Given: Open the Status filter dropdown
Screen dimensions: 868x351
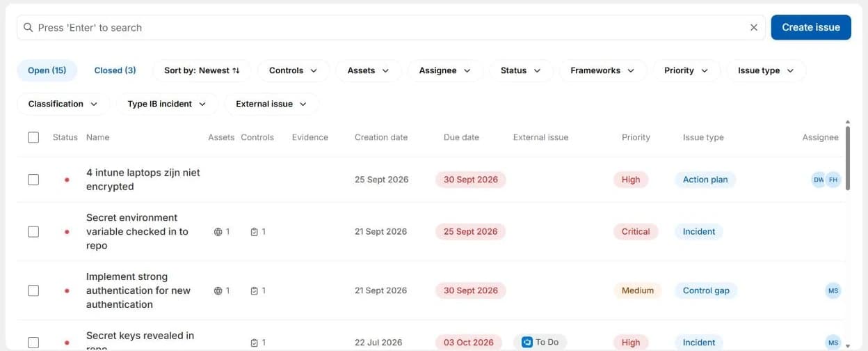Looking at the screenshot, I should click(521, 70).
